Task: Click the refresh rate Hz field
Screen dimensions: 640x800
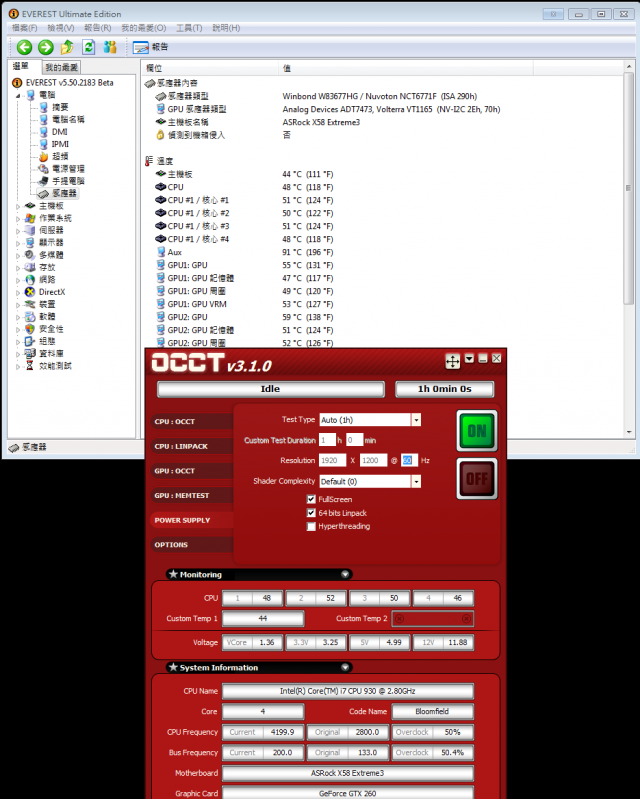Action: coord(409,460)
